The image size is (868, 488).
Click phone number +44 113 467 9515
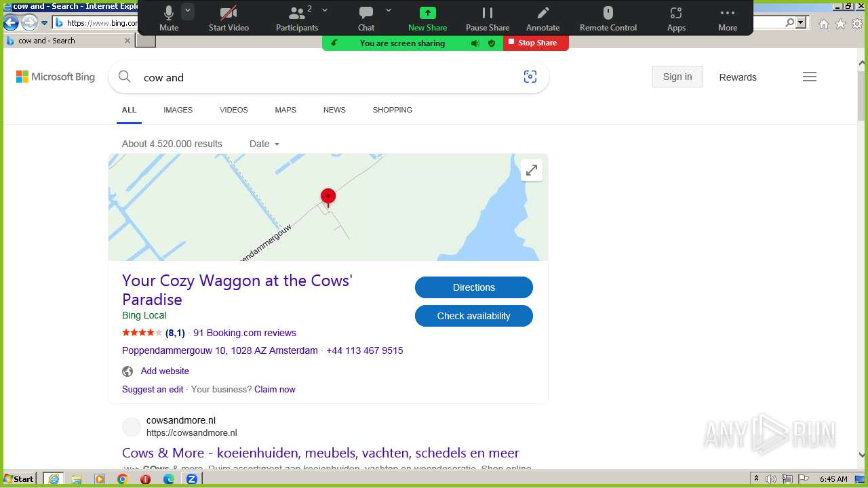point(365,350)
